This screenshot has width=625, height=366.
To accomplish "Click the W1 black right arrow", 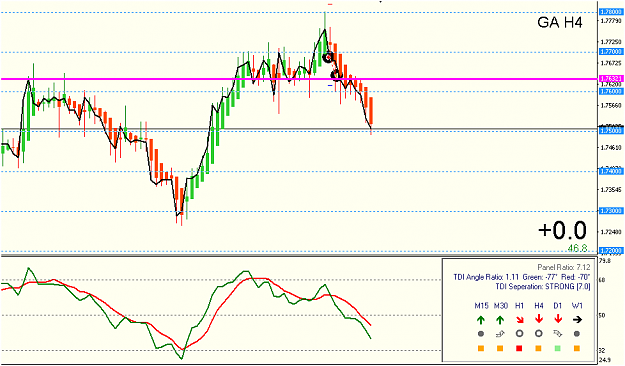I will click(x=577, y=319).
